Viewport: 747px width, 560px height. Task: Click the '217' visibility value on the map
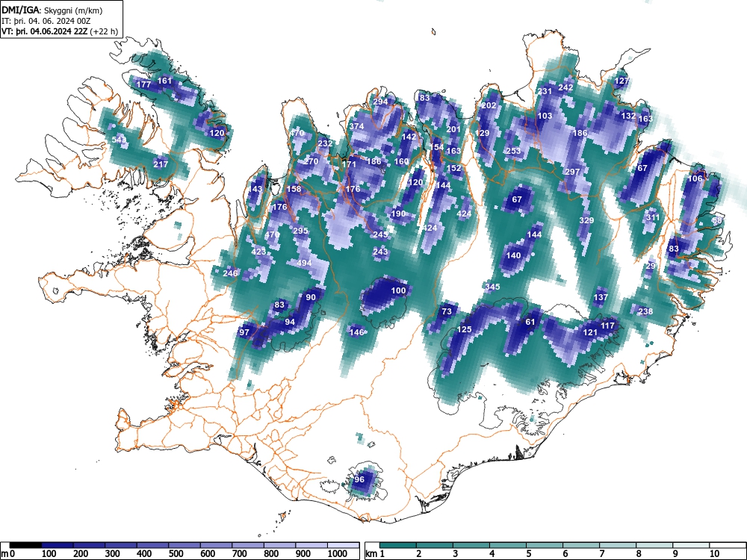[161, 164]
